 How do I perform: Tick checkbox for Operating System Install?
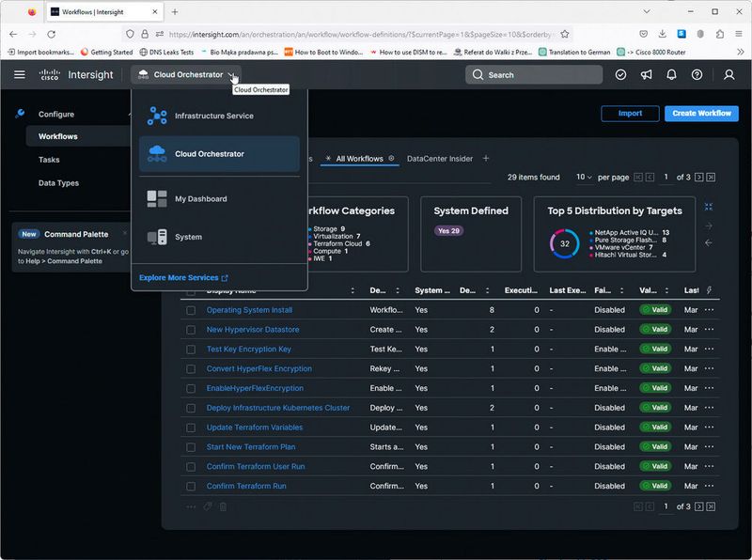click(x=191, y=310)
